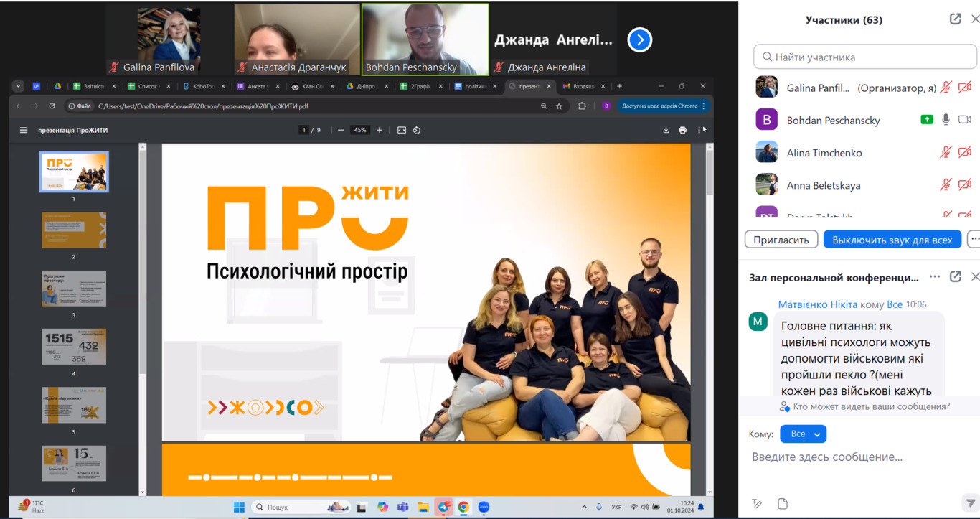Toggle Bohdan Peschanscky's microphone icon
The image size is (980, 519).
pos(946,119)
